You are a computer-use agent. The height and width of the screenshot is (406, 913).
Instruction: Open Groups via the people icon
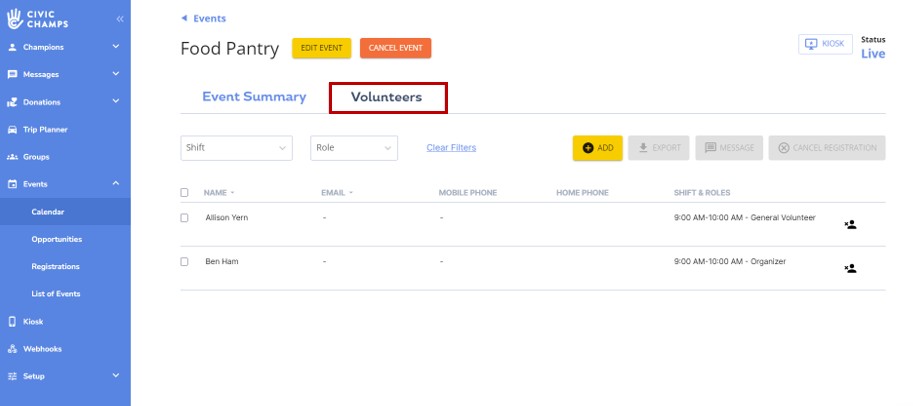point(12,157)
